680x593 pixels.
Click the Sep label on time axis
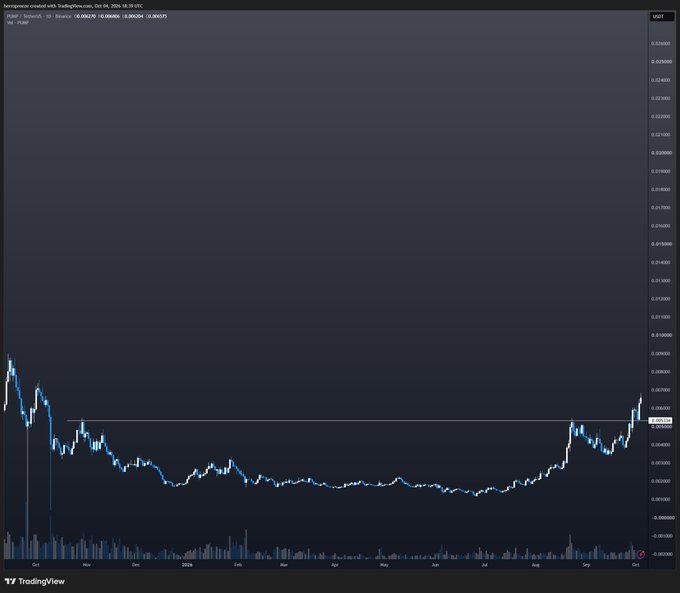(586, 565)
